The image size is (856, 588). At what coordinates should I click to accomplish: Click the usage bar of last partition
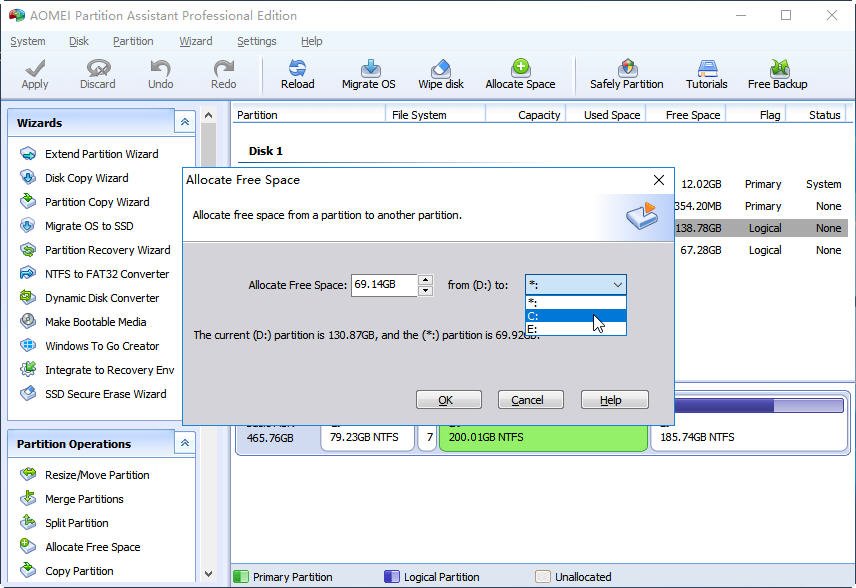pos(759,405)
